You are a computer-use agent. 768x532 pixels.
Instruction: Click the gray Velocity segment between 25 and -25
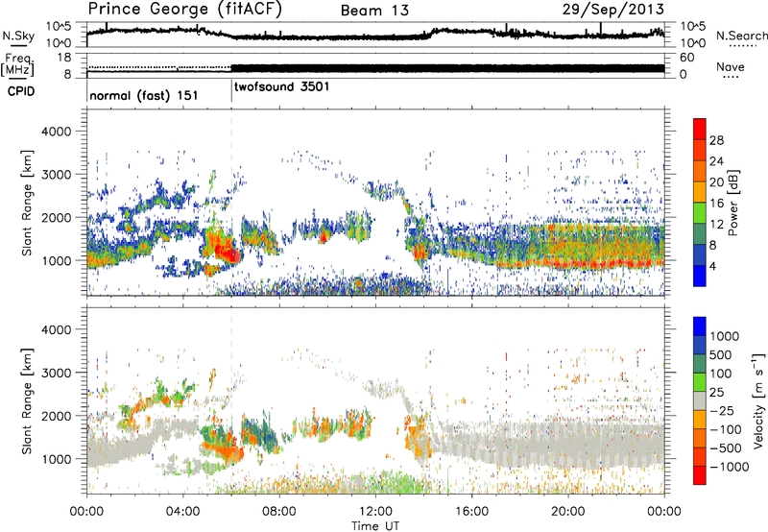click(700, 401)
